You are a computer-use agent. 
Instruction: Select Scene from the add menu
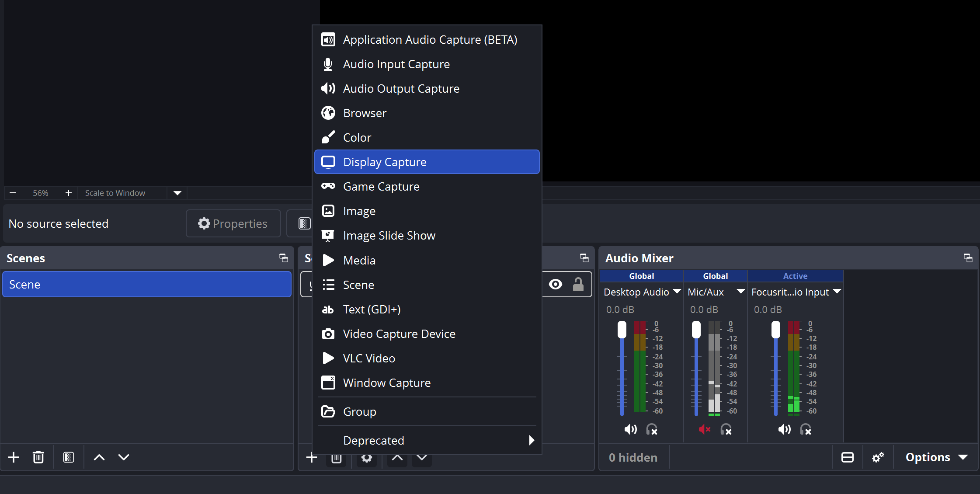coord(427,285)
